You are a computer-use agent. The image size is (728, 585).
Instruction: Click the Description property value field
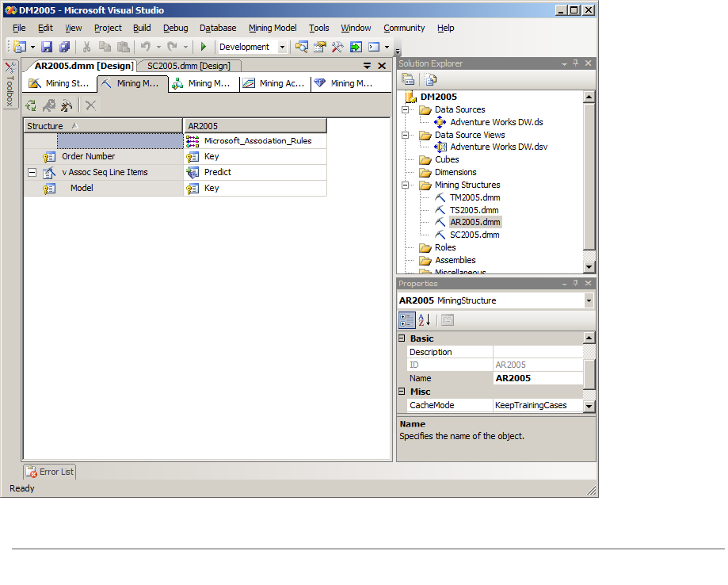click(538, 352)
